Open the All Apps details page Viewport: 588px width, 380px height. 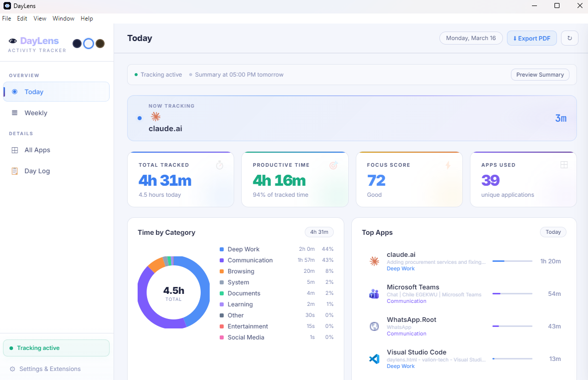[x=56, y=150]
